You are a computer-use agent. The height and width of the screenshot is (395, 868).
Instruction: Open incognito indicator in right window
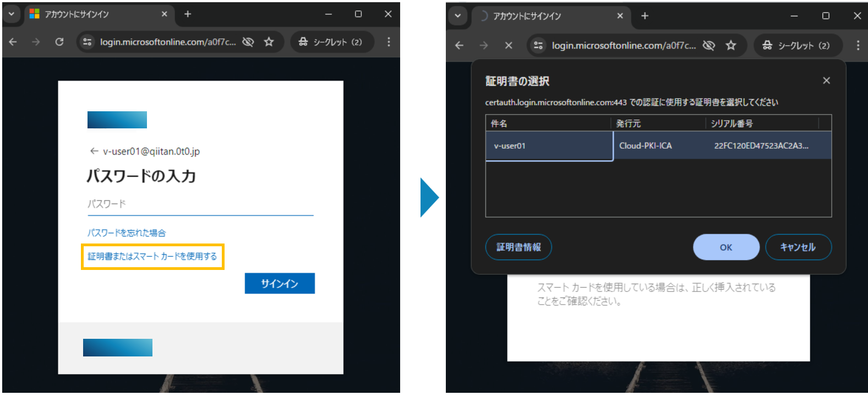[798, 45]
